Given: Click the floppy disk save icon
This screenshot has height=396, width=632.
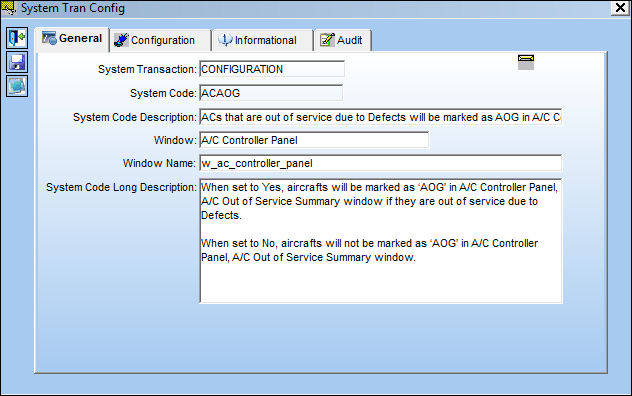Looking at the screenshot, I should [x=17, y=62].
